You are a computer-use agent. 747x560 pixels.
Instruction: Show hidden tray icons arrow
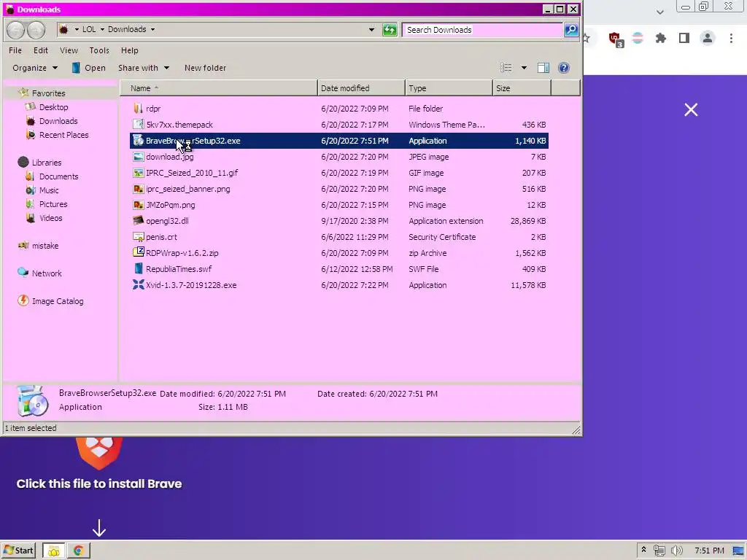[643, 550]
